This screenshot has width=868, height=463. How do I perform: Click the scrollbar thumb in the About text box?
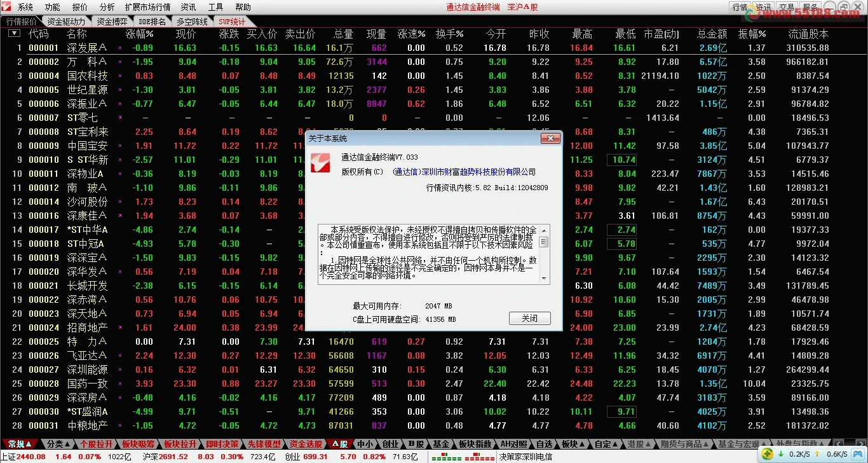tap(544, 242)
